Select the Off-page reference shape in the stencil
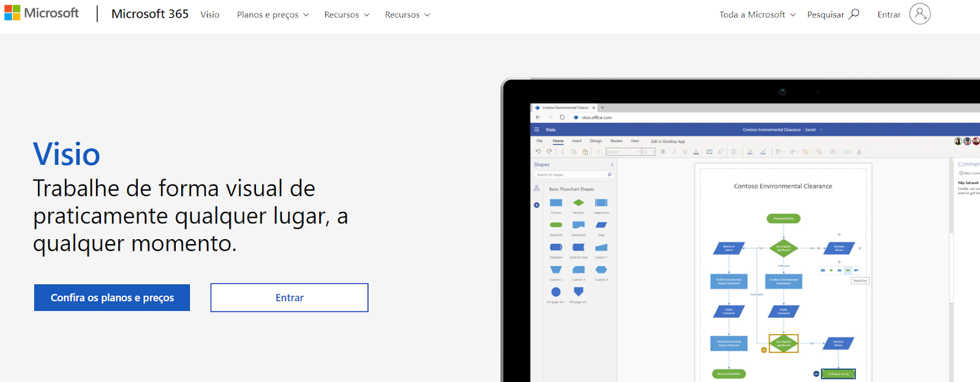 point(578,292)
